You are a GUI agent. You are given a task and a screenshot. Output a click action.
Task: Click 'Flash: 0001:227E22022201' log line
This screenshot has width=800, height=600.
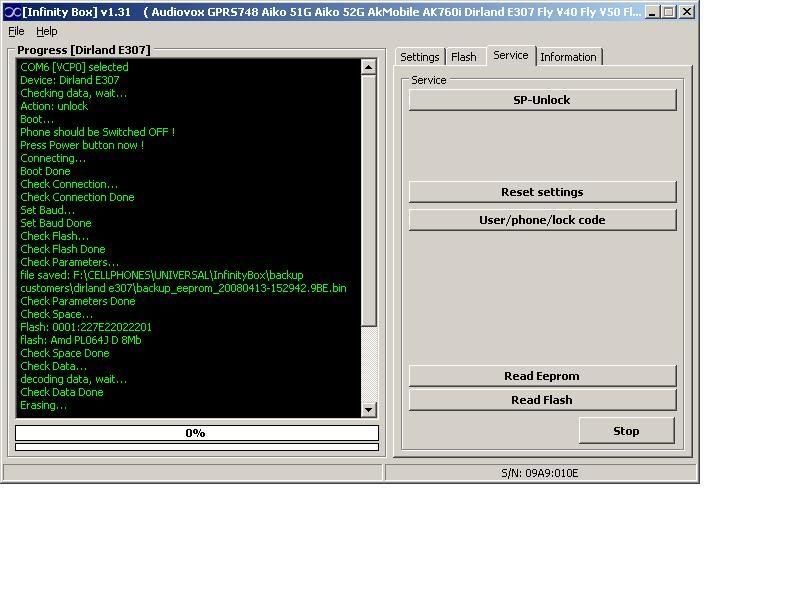(86, 327)
